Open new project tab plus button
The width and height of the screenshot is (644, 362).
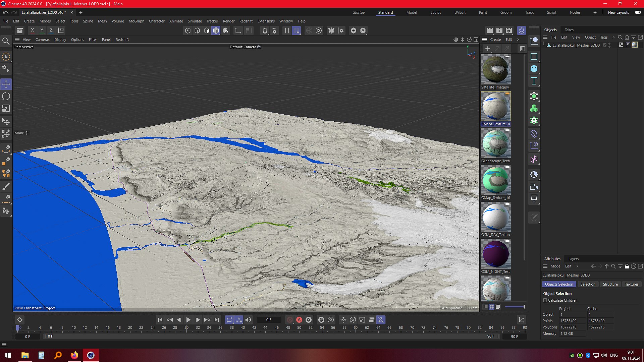tap(80, 12)
